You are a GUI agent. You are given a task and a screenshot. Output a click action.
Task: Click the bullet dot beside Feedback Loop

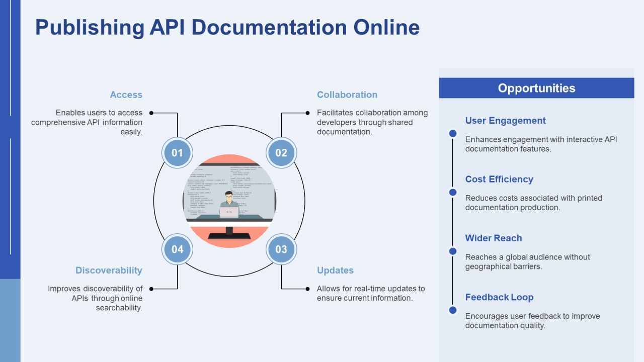tap(453, 310)
